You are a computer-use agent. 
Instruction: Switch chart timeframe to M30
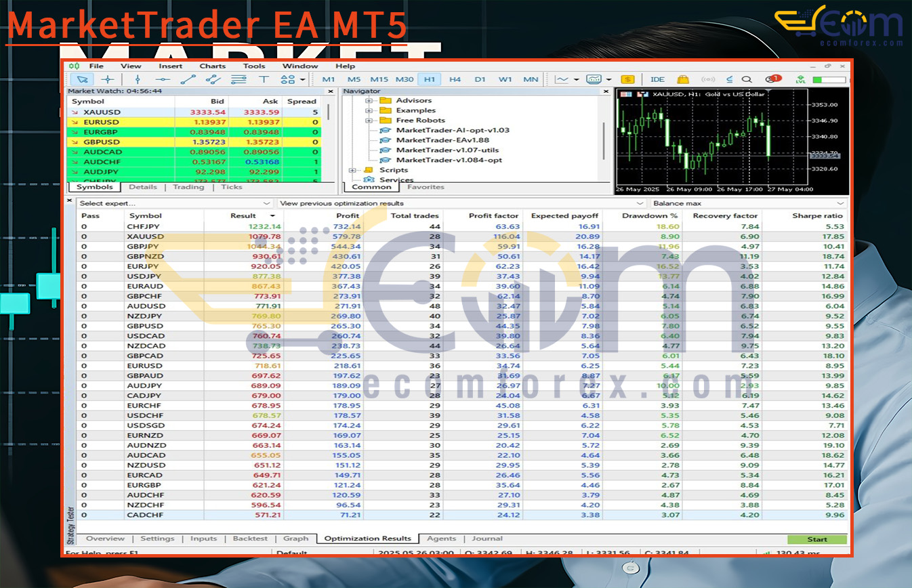405,79
